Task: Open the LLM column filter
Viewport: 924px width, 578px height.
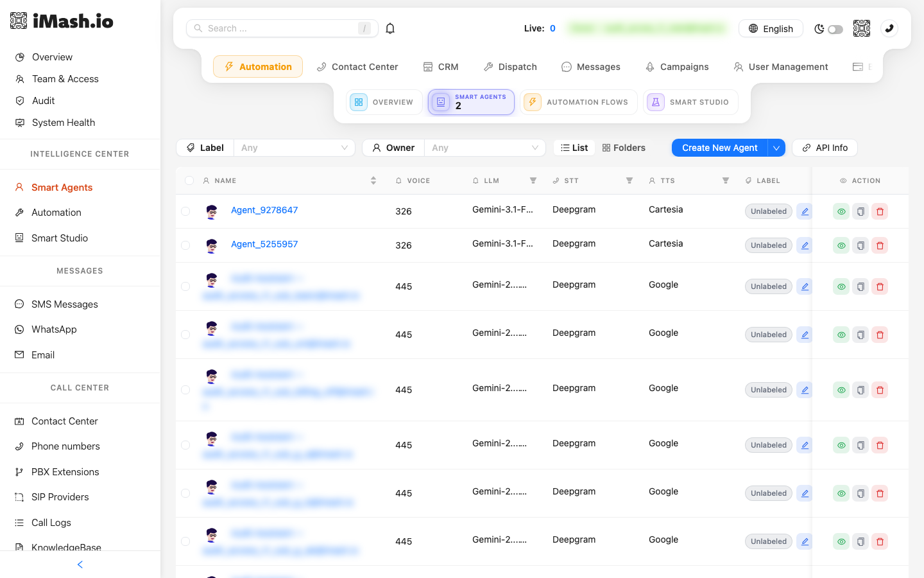Action: pos(533,180)
